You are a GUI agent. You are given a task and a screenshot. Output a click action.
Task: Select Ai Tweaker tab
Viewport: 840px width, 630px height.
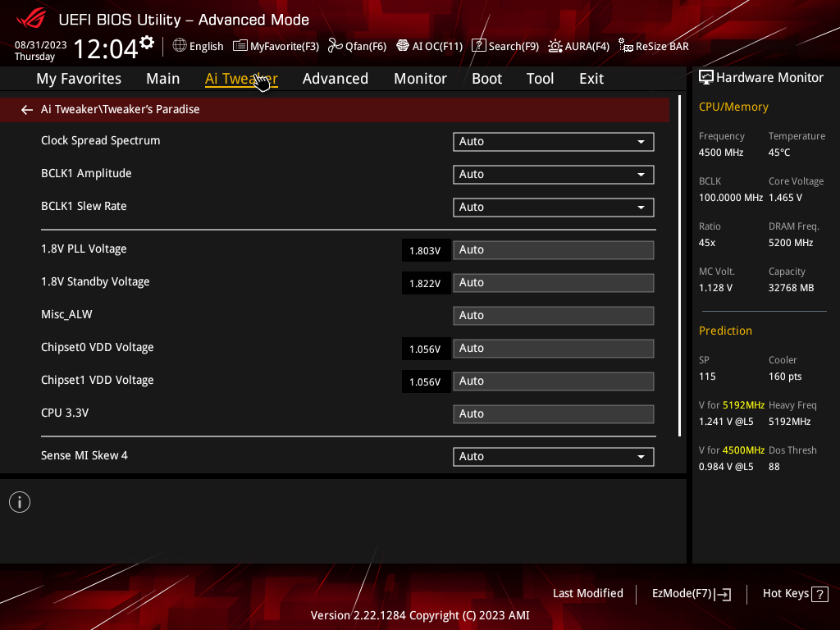[241, 79]
